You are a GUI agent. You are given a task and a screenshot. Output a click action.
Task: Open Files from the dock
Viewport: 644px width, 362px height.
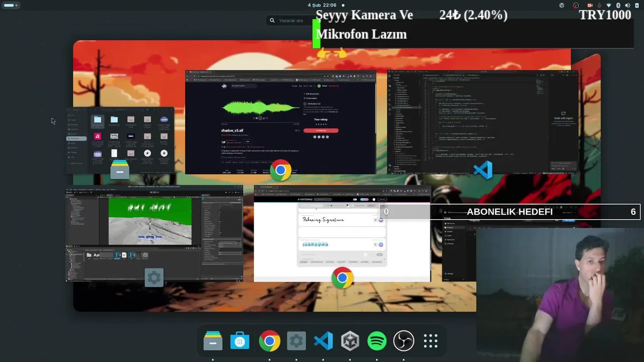pyautogui.click(x=213, y=341)
